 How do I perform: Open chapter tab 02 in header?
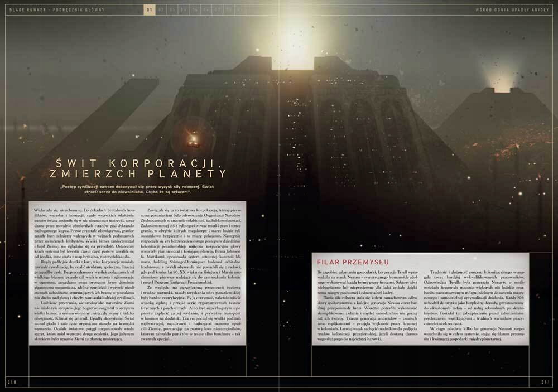(x=161, y=10)
